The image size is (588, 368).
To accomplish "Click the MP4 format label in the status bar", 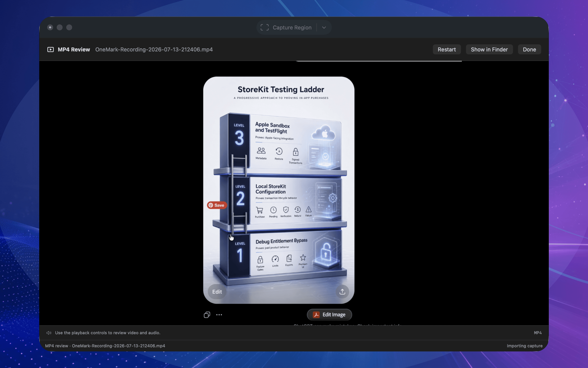I will click(x=537, y=333).
